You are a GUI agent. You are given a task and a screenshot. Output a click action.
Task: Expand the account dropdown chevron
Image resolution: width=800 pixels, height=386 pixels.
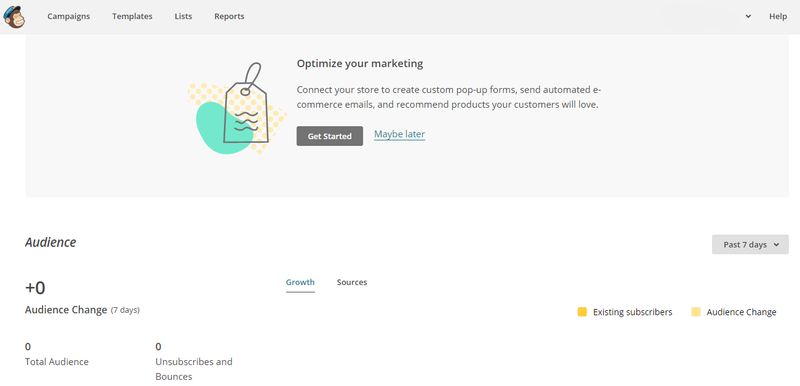(x=748, y=16)
